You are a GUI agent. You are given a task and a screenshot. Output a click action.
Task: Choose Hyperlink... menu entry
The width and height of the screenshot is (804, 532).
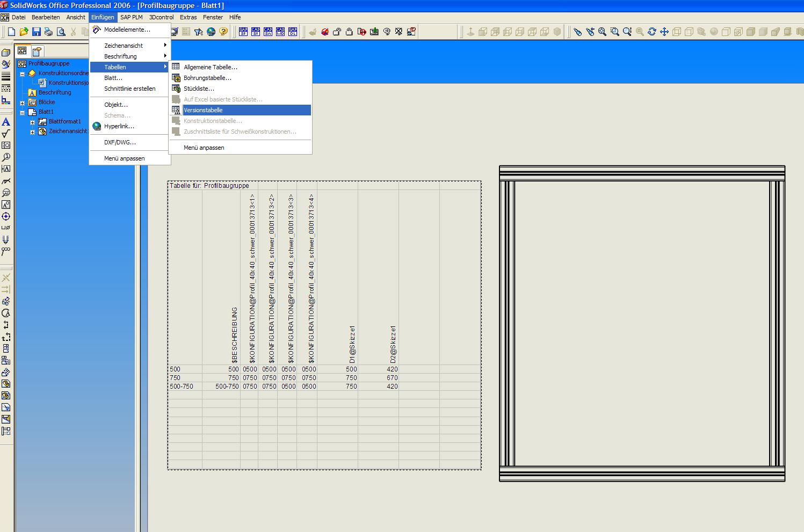[130, 126]
